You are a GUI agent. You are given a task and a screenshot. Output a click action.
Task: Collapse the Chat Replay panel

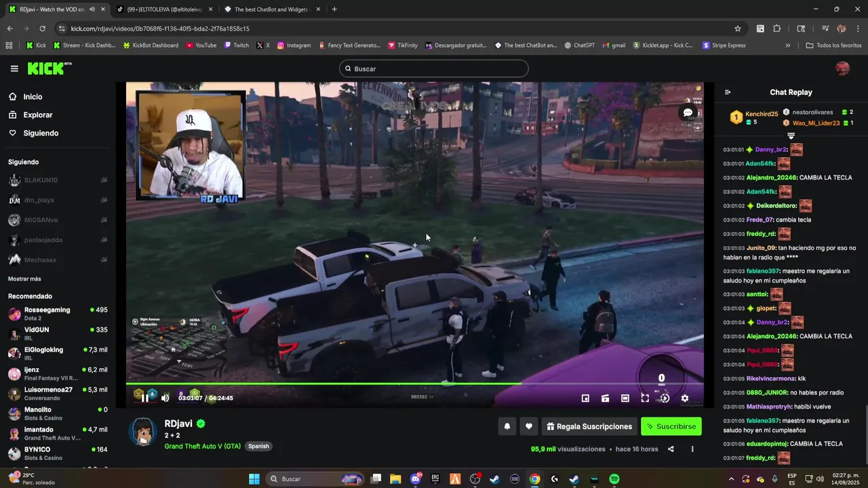tap(728, 92)
